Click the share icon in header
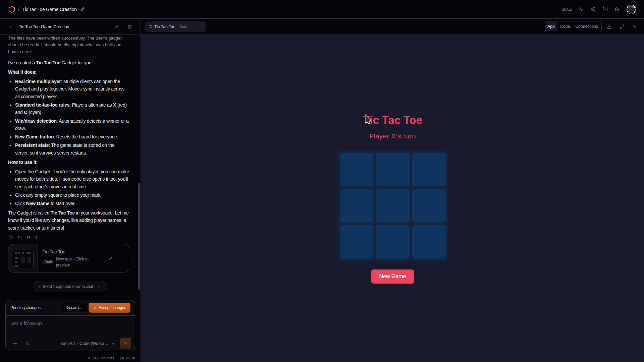This screenshot has height=362, width=644. pyautogui.click(x=593, y=9)
